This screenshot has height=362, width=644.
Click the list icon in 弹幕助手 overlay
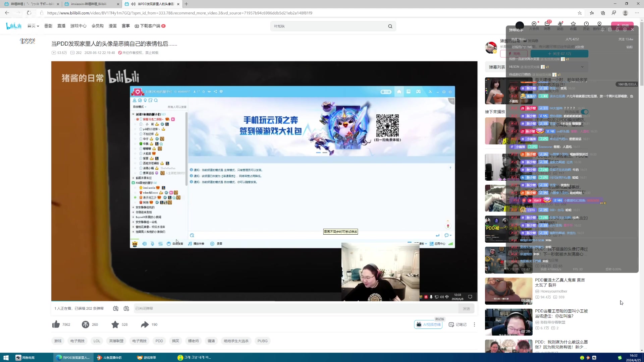point(610,29)
